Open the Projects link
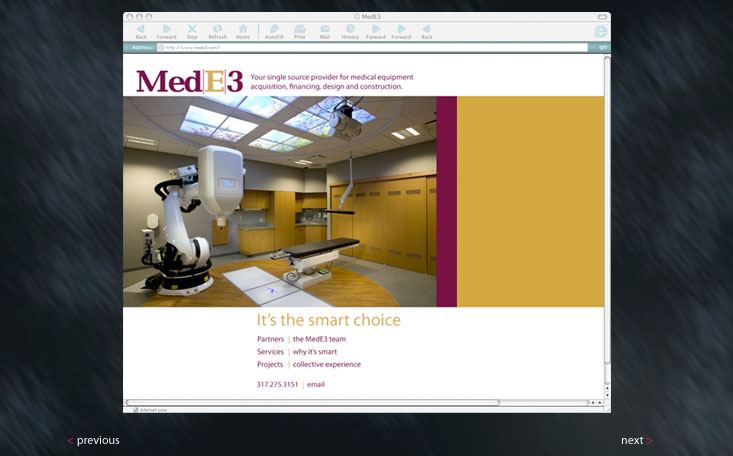Image resolution: width=733 pixels, height=456 pixels. (270, 364)
